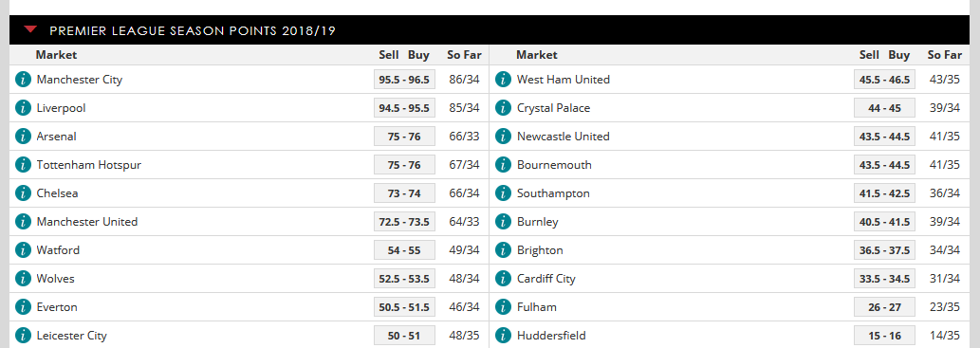Choose Burnley 40.5 - 41.5 spread
The height and width of the screenshot is (348, 980).
(884, 222)
